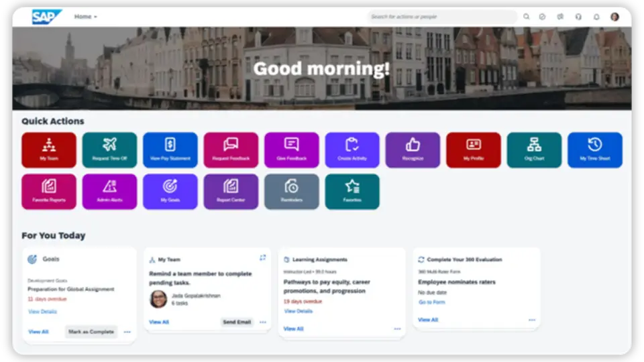The width and height of the screenshot is (644, 362).
Task: Click the Favorites star tile
Action: pos(352,191)
